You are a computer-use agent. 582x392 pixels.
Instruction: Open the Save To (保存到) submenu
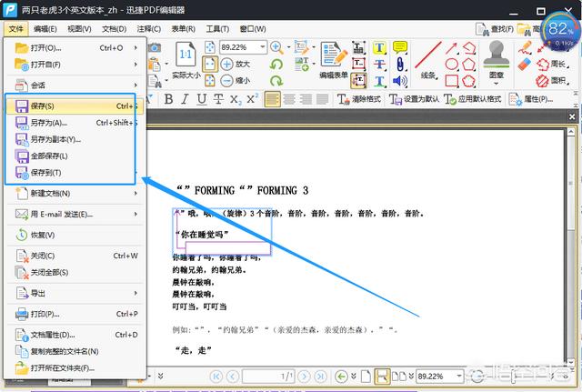pos(75,173)
